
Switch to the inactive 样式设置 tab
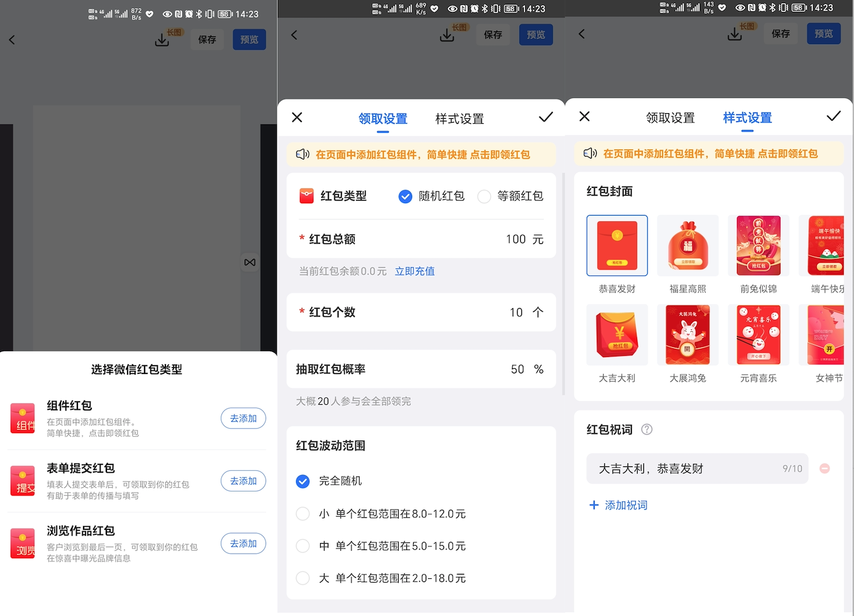pyautogui.click(x=459, y=119)
